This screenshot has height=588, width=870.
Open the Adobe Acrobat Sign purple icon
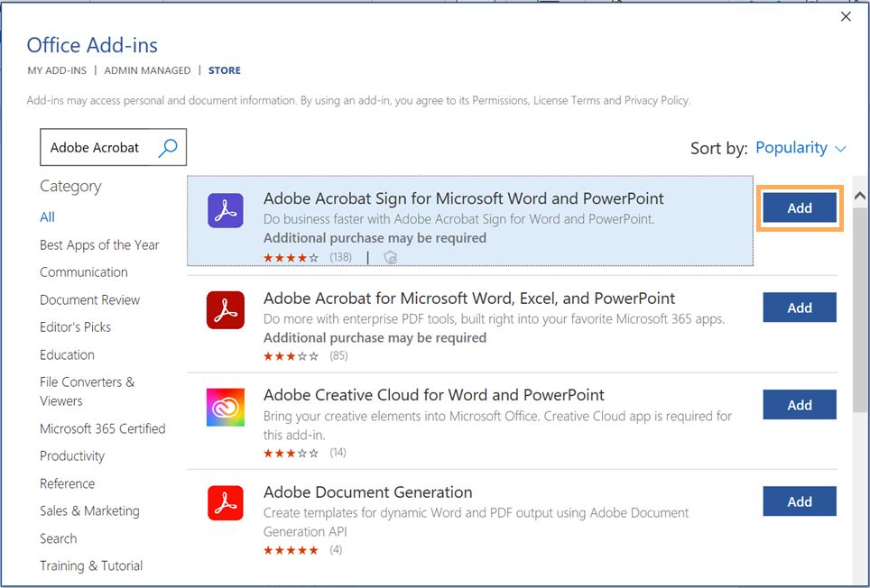point(226,210)
